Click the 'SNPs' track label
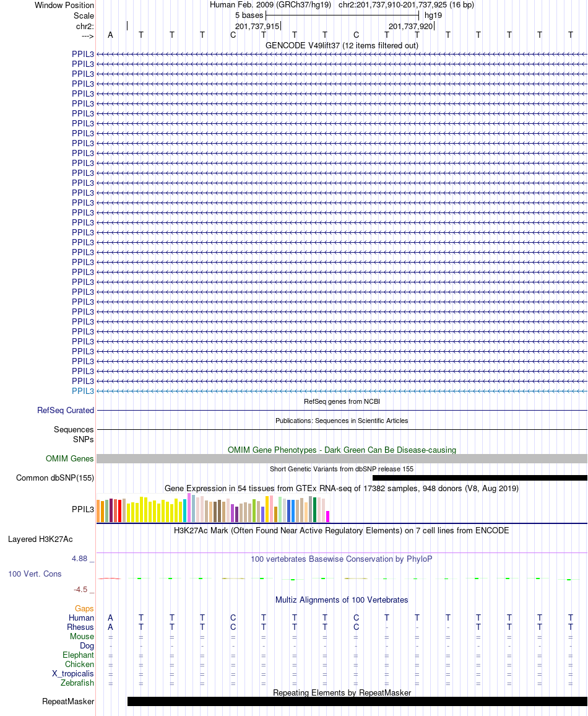 click(84, 440)
